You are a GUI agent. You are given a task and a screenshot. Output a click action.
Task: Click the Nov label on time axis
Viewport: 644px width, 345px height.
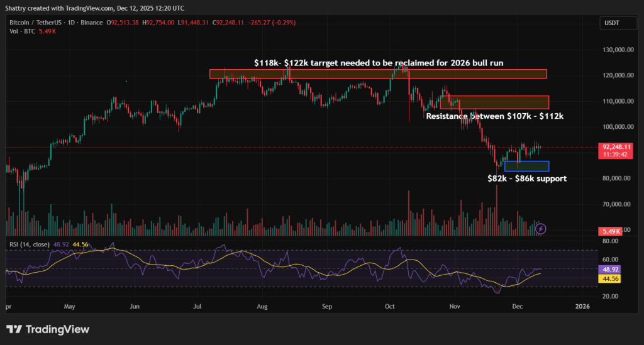[455, 307]
